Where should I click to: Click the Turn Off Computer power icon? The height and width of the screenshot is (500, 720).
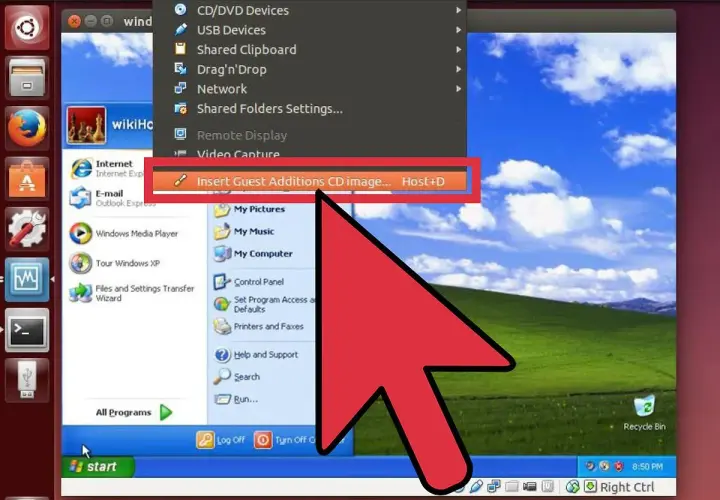263,440
